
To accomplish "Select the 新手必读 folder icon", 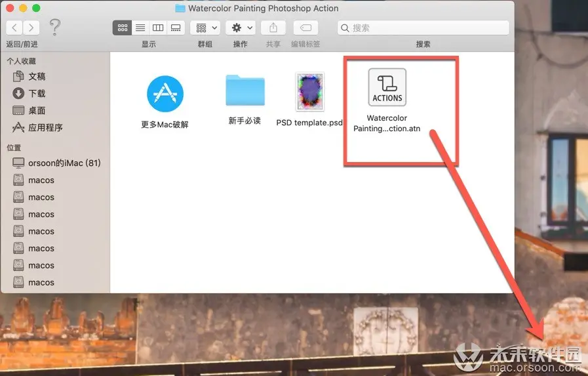I will 245,91.
